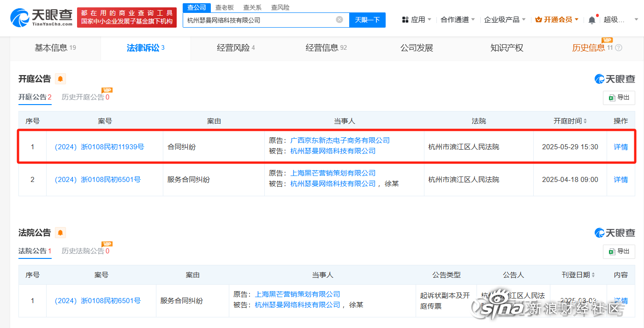Open plaintiff 广西京东新杰电子商务有限公司
Screen dimensions: 644x328
(x=340, y=141)
